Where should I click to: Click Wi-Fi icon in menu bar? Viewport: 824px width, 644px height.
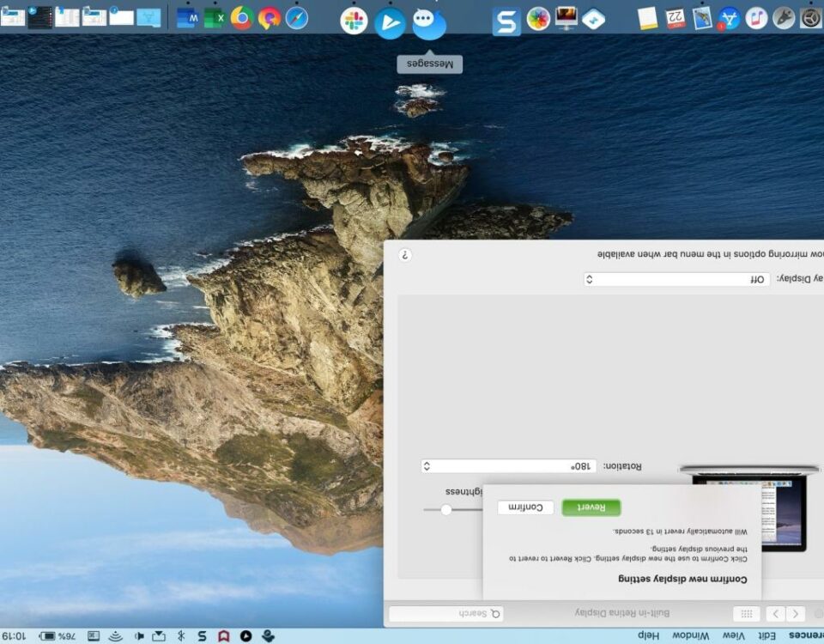115,636
